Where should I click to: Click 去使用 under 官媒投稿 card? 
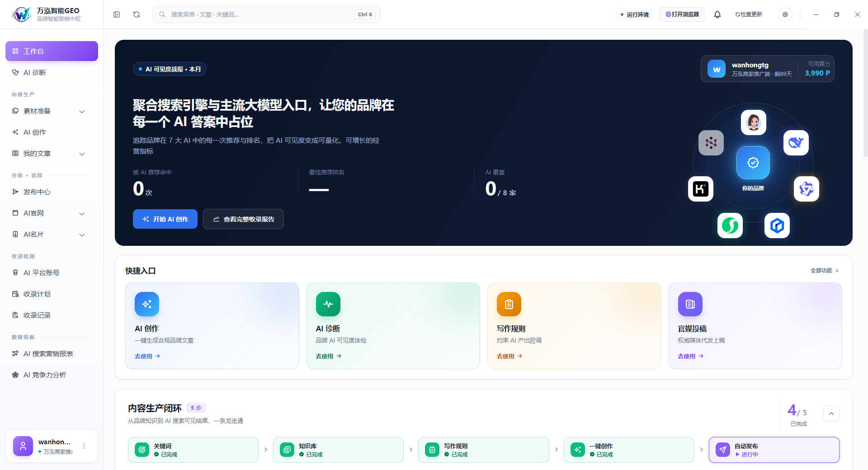pos(691,356)
